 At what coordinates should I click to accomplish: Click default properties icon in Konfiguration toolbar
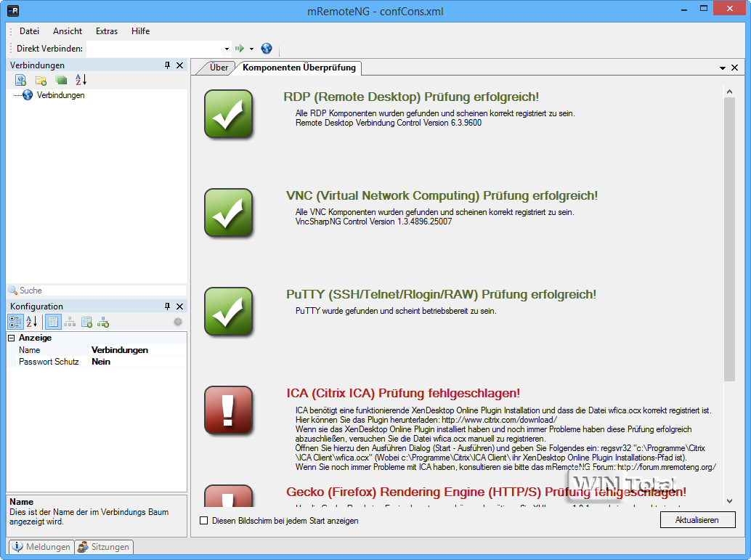pyautogui.click(x=86, y=322)
